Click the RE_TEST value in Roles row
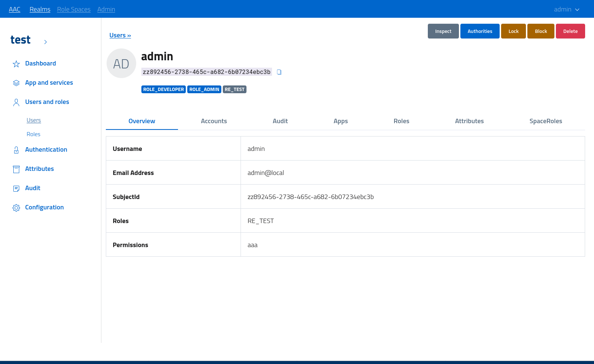Image resolution: width=594 pixels, height=364 pixels. [261, 221]
